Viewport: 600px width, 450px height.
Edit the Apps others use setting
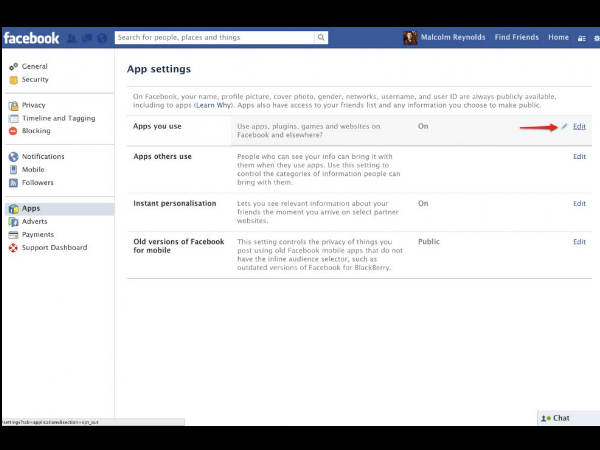pyautogui.click(x=579, y=157)
